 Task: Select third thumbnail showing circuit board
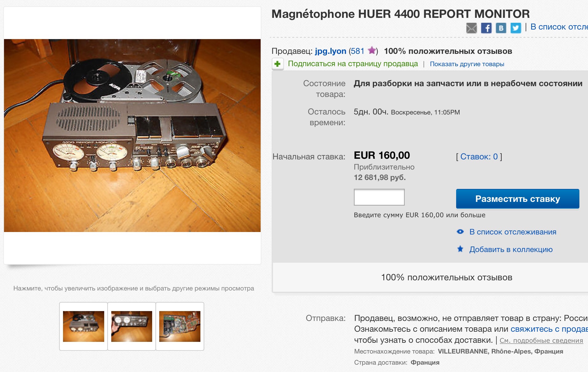coord(180,326)
